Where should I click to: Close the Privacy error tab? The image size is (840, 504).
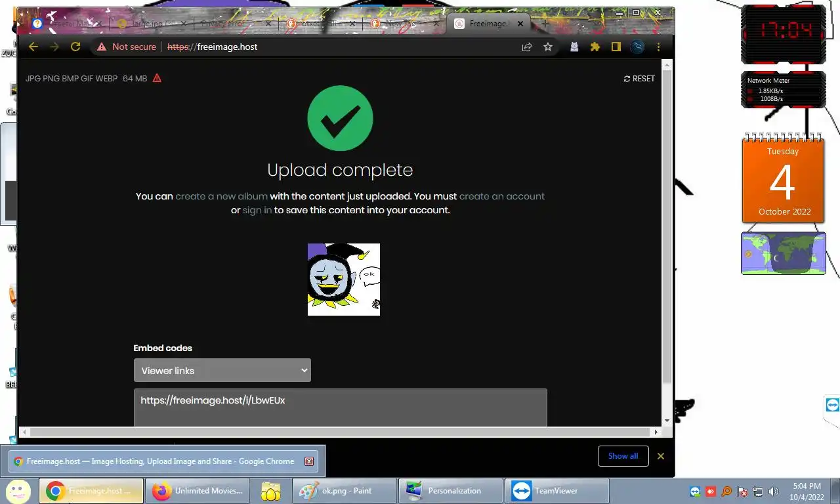coord(268,24)
